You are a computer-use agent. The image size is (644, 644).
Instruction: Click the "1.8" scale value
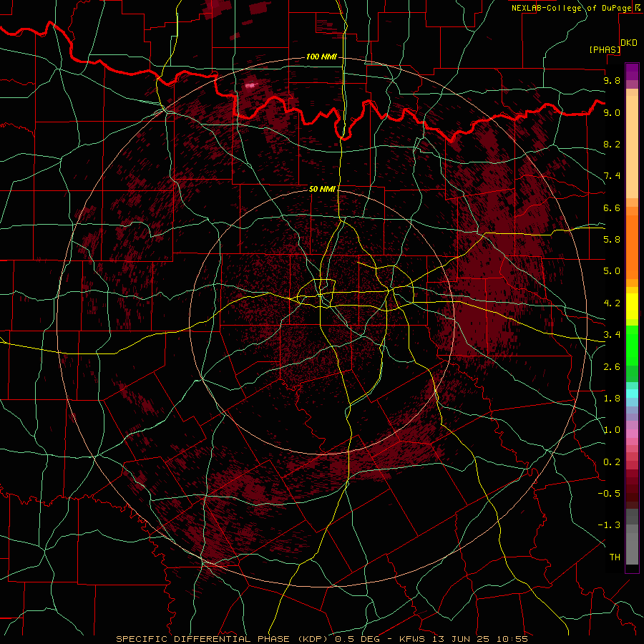point(612,399)
